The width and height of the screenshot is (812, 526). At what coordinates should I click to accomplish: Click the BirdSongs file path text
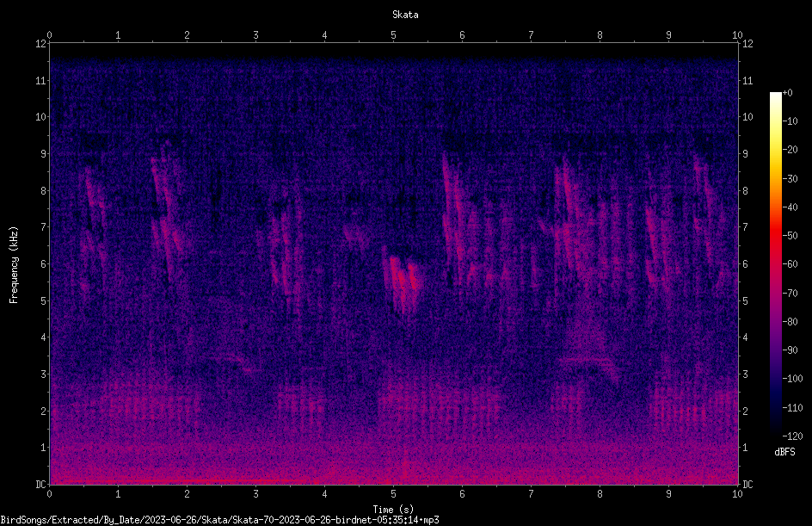[219, 520]
